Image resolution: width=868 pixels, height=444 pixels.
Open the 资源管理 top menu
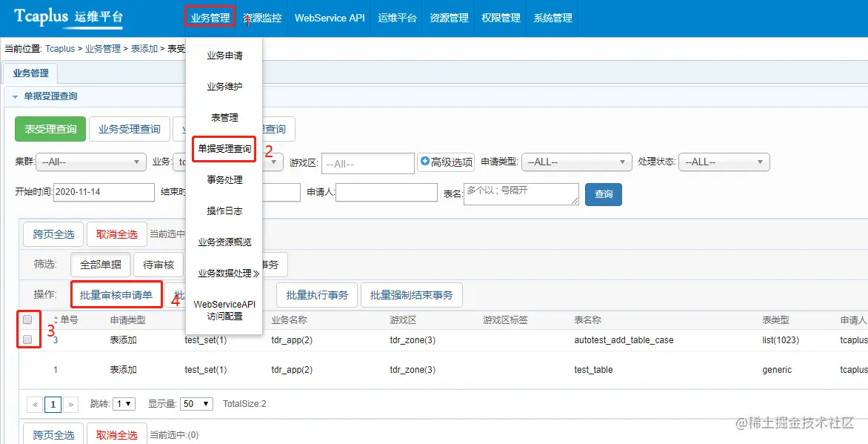tap(449, 18)
